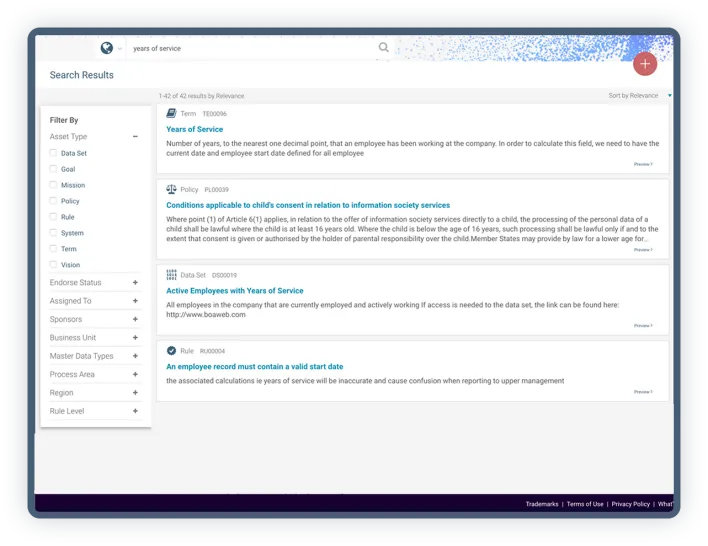Click the Term book icon
Viewport: 708px width, 546px height.
(171, 114)
